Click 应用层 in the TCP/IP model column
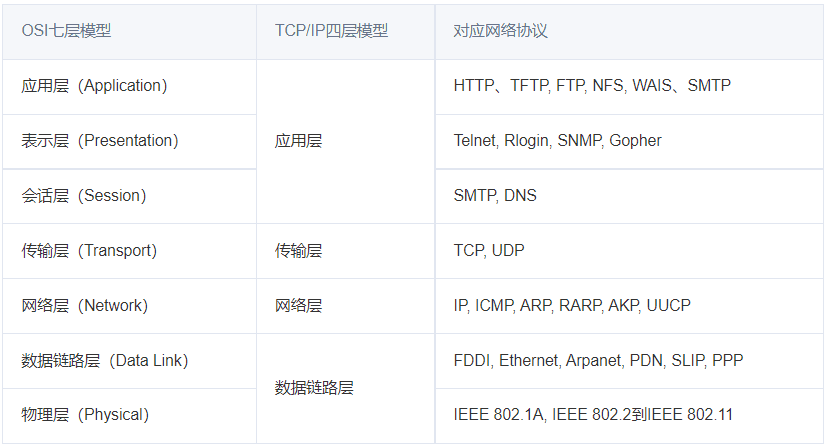 pyautogui.click(x=299, y=141)
